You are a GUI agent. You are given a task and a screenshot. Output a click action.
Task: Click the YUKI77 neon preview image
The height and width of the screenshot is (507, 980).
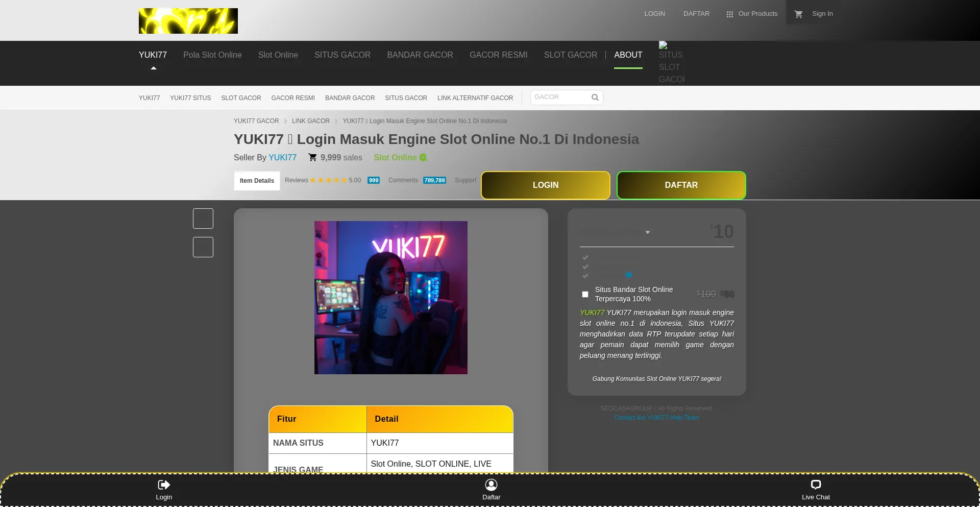point(390,298)
